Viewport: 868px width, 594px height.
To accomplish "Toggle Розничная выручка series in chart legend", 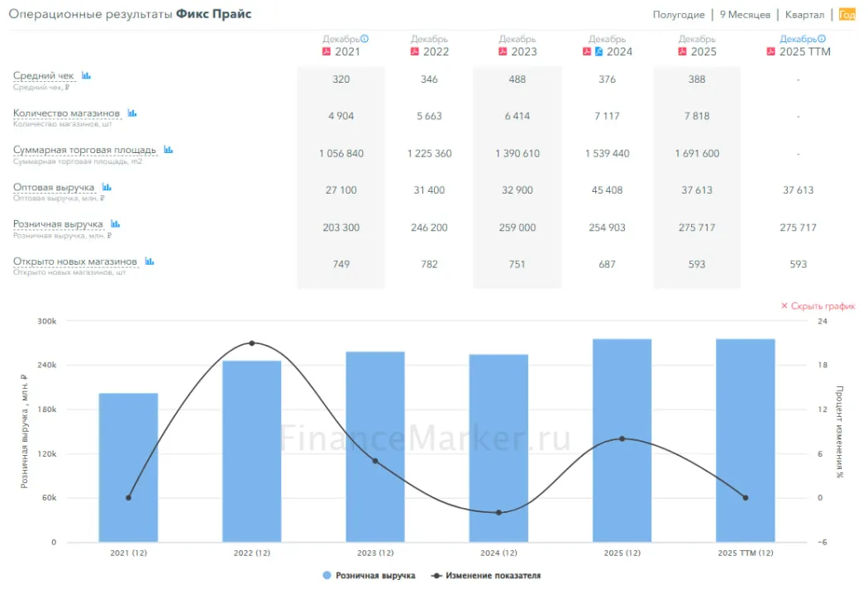I will [x=369, y=576].
